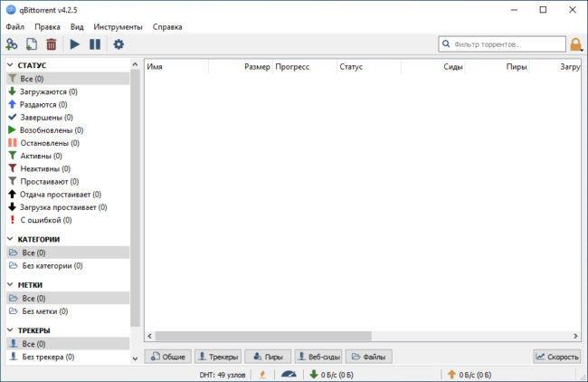Screen dimensions: 588x382
Task: Click DHT: 49 узлов status
Action: (x=223, y=375)
